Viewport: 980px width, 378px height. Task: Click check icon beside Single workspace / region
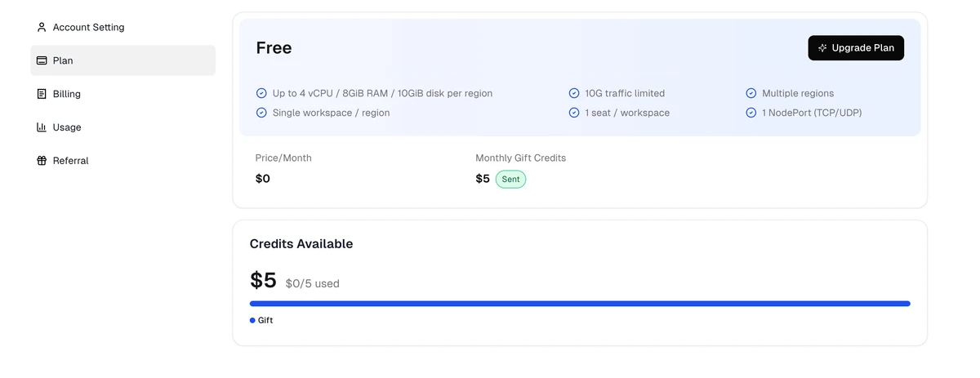pos(261,113)
